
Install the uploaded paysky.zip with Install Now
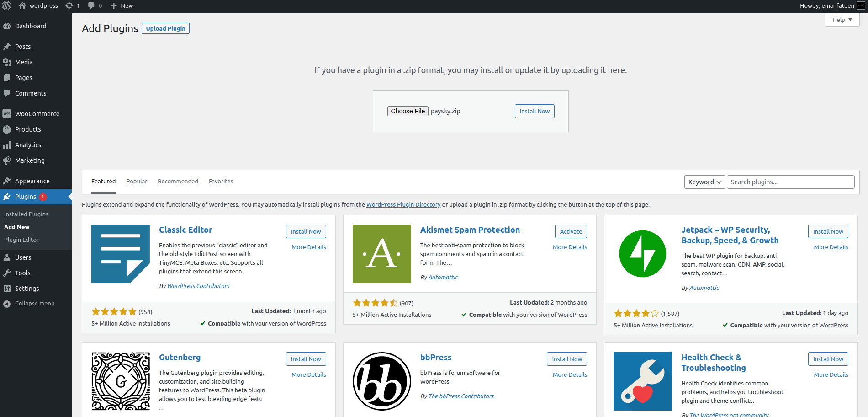(x=535, y=111)
